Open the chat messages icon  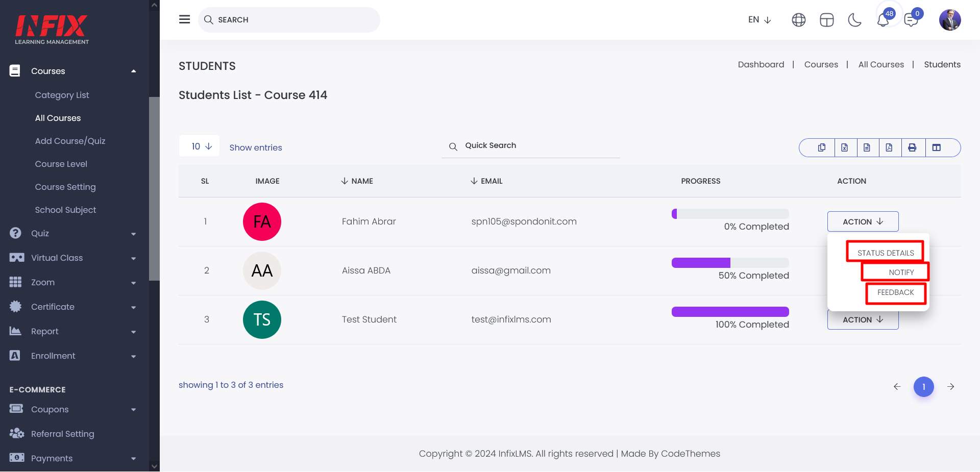911,20
